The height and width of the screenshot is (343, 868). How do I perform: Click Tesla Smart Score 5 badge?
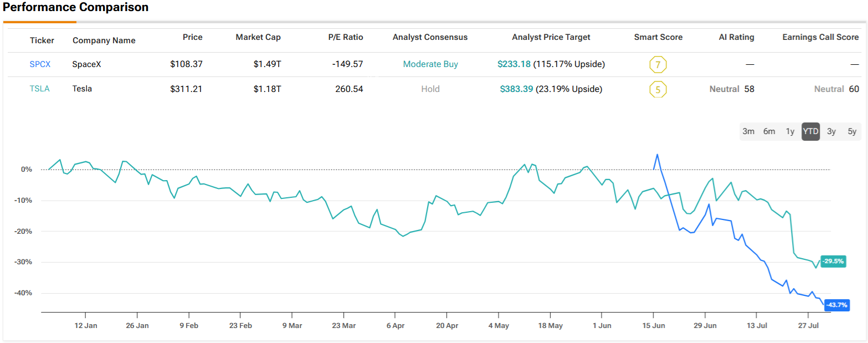[658, 89]
